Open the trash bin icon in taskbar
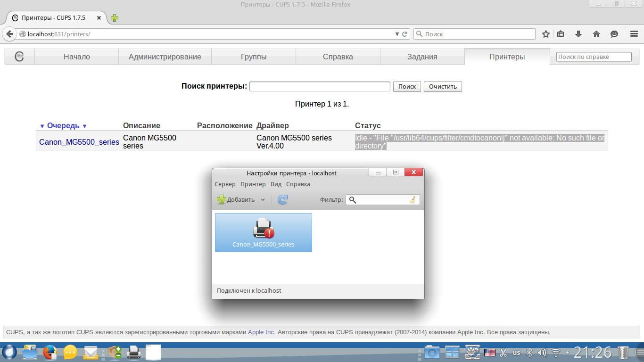The height and width of the screenshot is (362, 644). [x=623, y=352]
